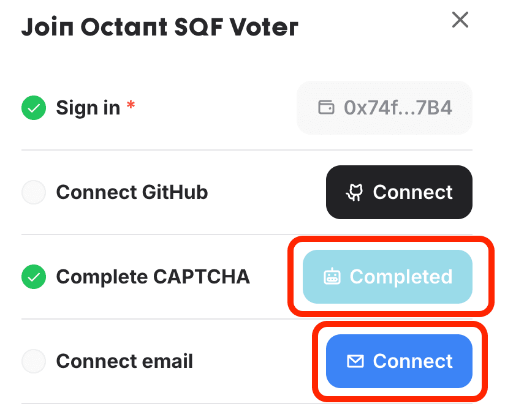Connect email using the blue Connect button
This screenshot has width=505, height=420.
[x=399, y=361]
